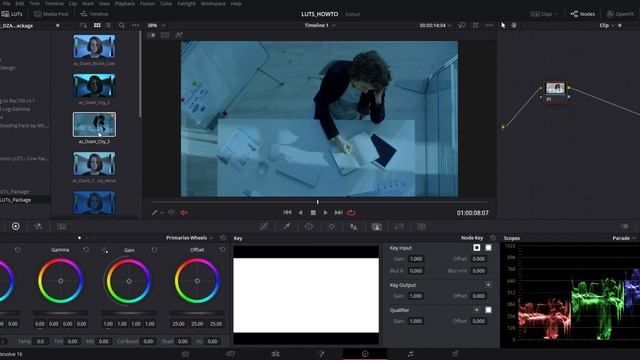The width and height of the screenshot is (640, 360).
Task: Open the File menu
Action: pos(6,3)
